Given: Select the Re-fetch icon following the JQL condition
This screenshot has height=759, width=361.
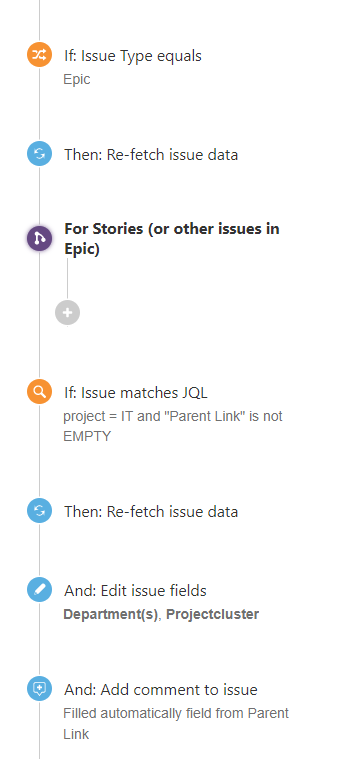Looking at the screenshot, I should tap(39, 511).
